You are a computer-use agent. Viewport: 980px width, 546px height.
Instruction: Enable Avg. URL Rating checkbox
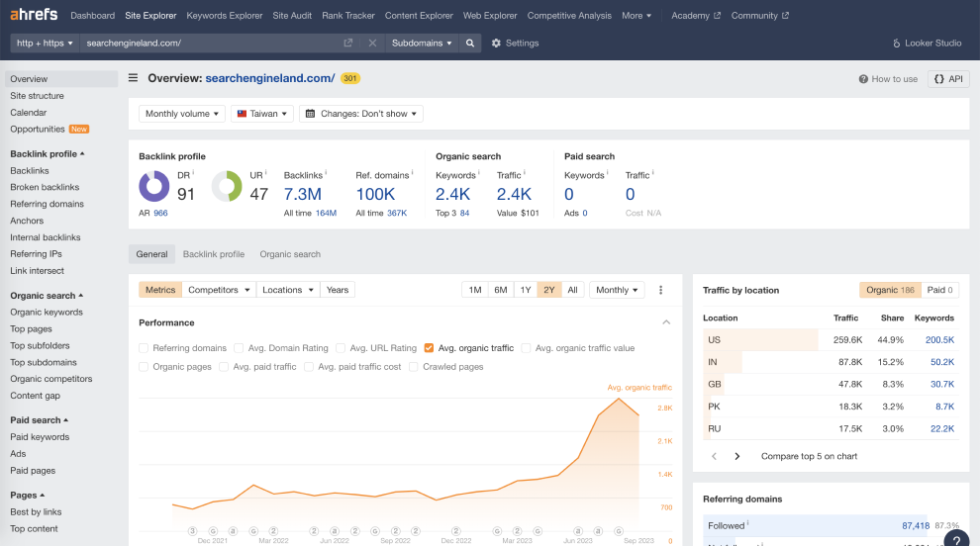pyautogui.click(x=341, y=348)
